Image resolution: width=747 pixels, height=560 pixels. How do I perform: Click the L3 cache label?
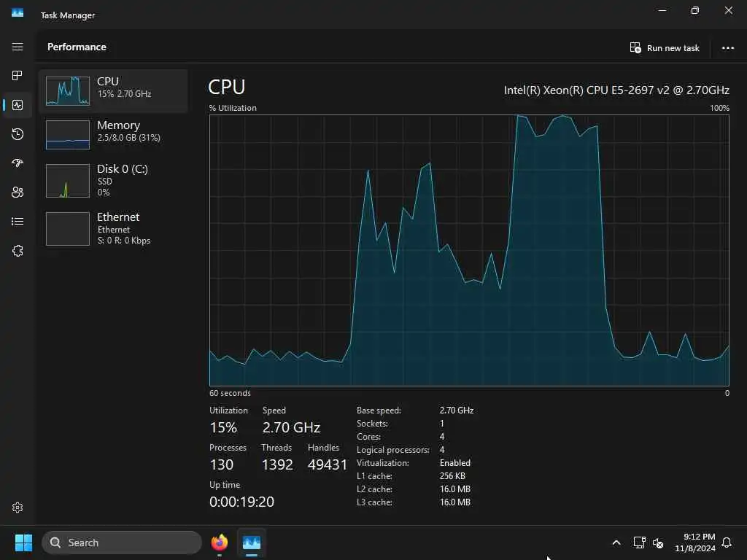[374, 502]
